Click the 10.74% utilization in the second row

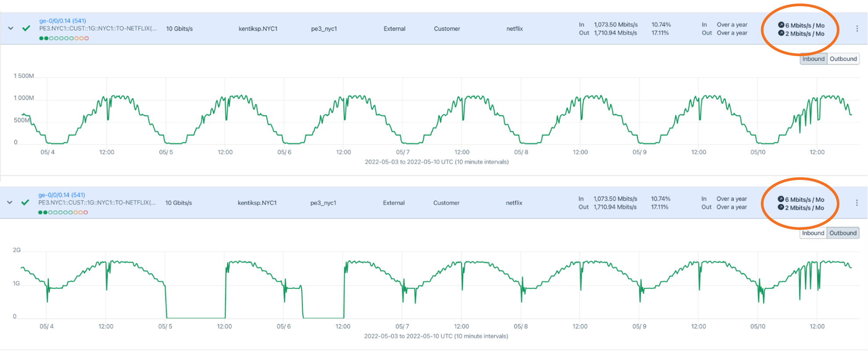tap(661, 199)
